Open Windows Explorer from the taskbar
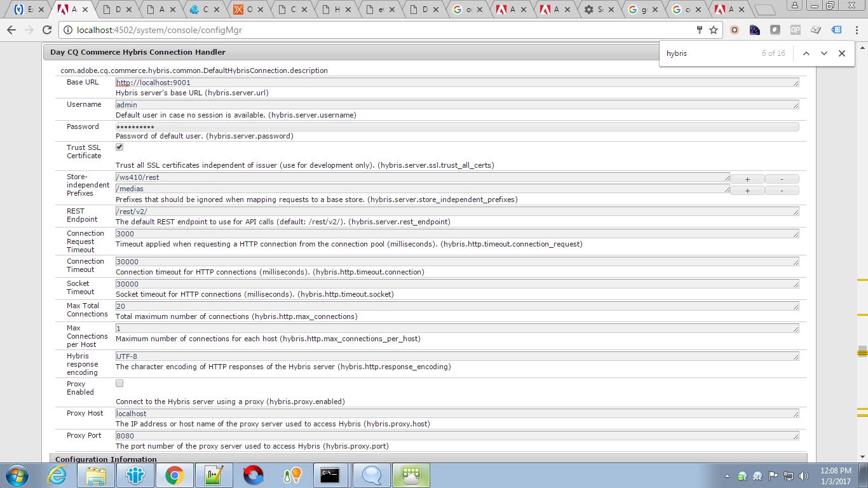 point(96,475)
